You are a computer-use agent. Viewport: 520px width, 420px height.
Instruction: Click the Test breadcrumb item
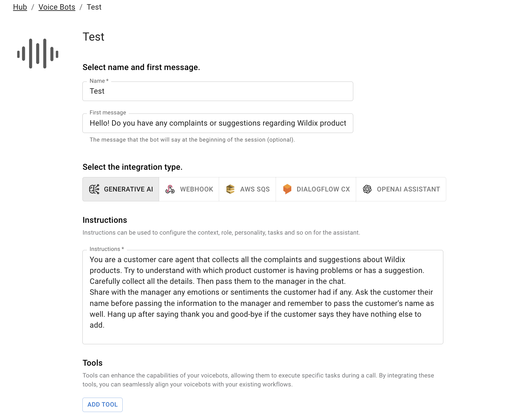coord(94,7)
